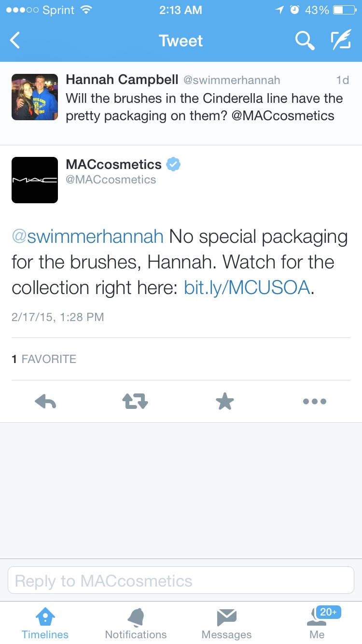The width and height of the screenshot is (362, 644).
Task: Tap the back arrow in header
Action: [x=15, y=41]
